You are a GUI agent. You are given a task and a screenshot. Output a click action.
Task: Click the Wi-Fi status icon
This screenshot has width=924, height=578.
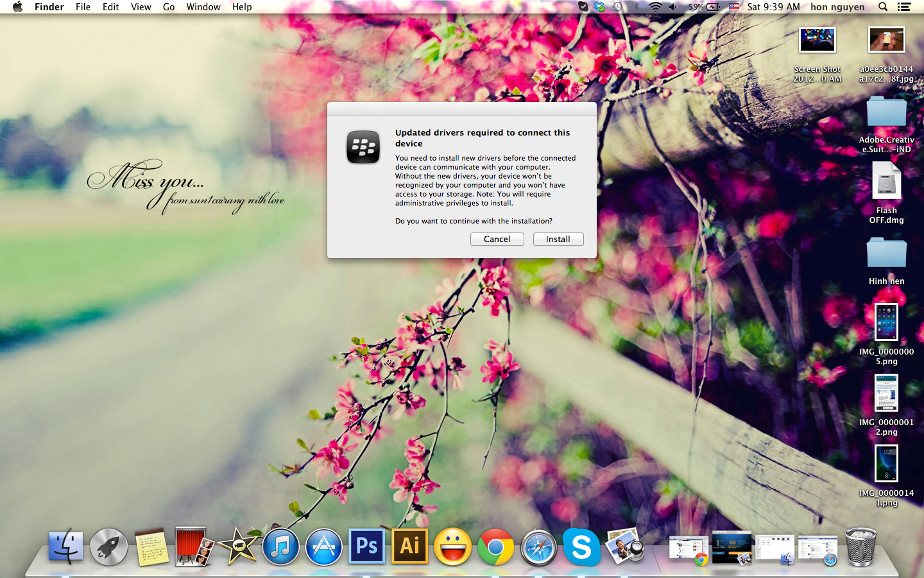[655, 7]
